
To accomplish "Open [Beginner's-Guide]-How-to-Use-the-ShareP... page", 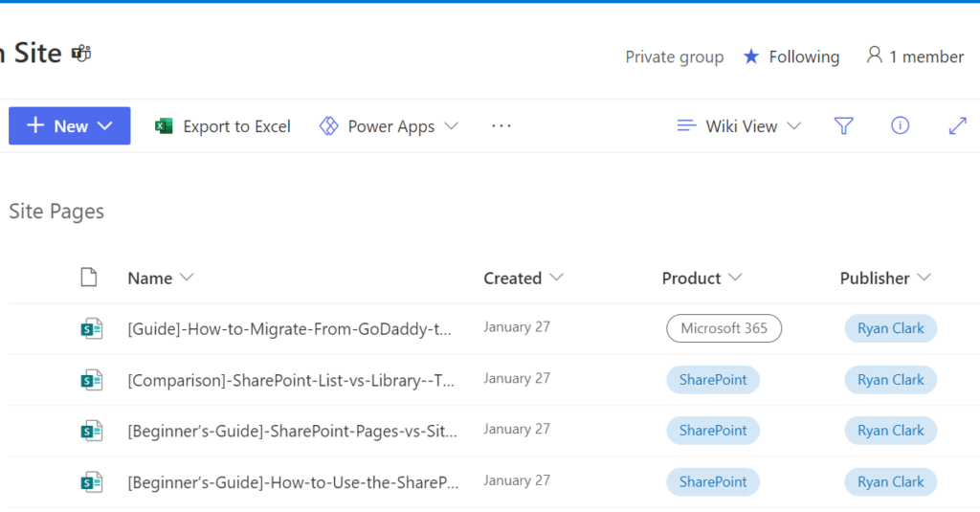I will tap(293, 482).
